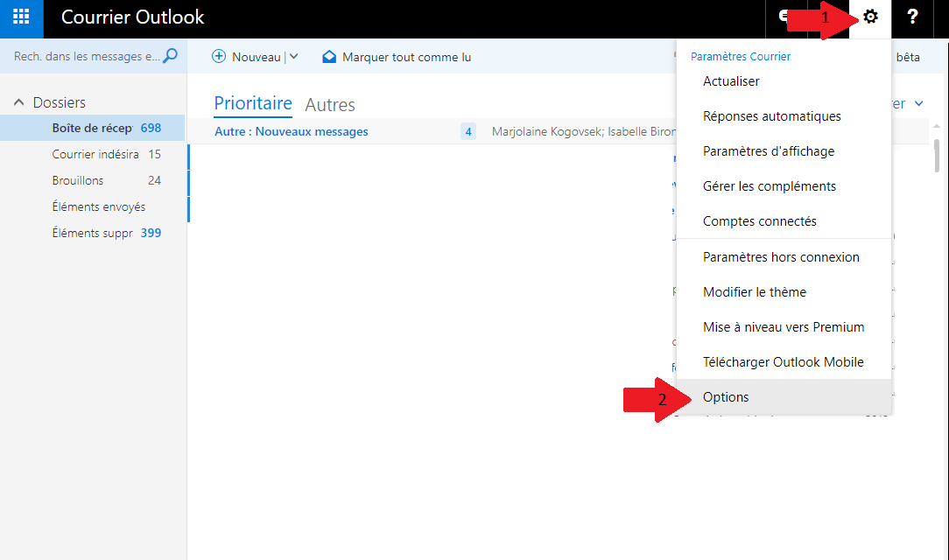Collapse the Dossiers folder list
949x560 pixels.
[19, 102]
